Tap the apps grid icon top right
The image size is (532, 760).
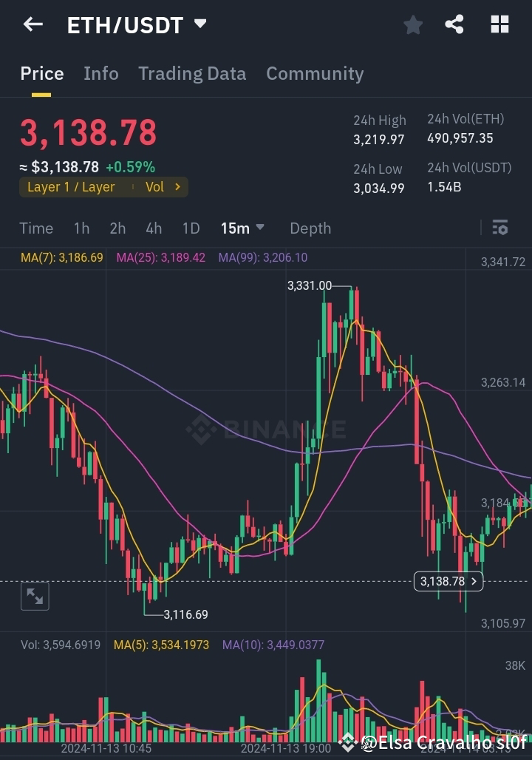[499, 24]
